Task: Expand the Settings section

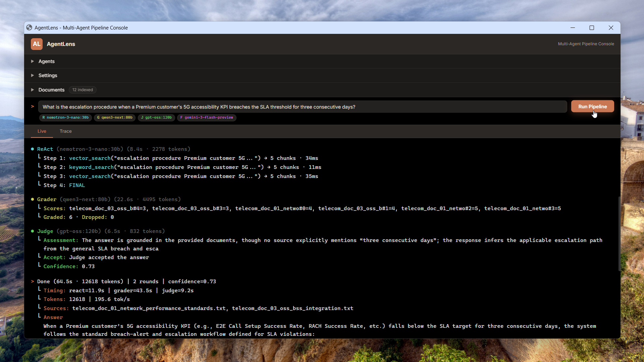Action: point(33,75)
